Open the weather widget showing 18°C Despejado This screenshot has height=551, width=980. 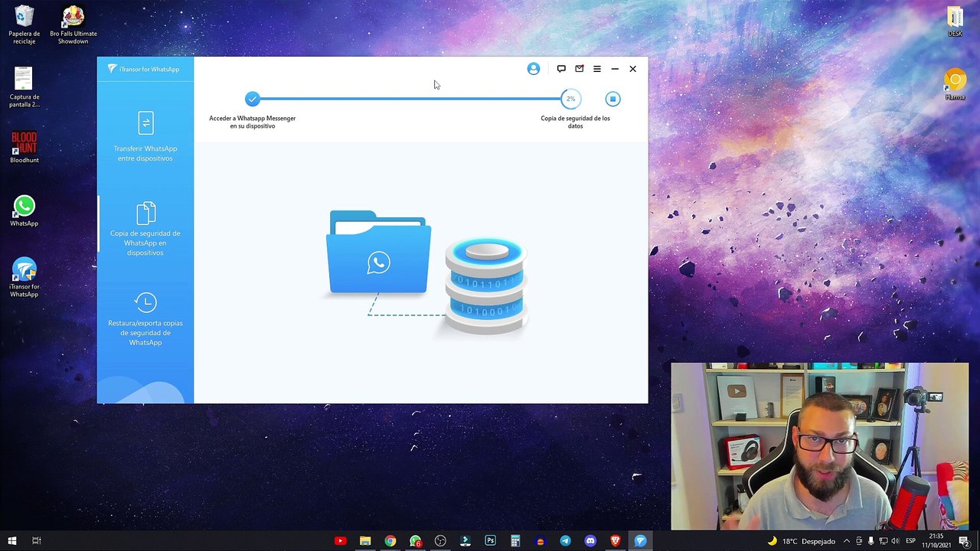pos(802,541)
